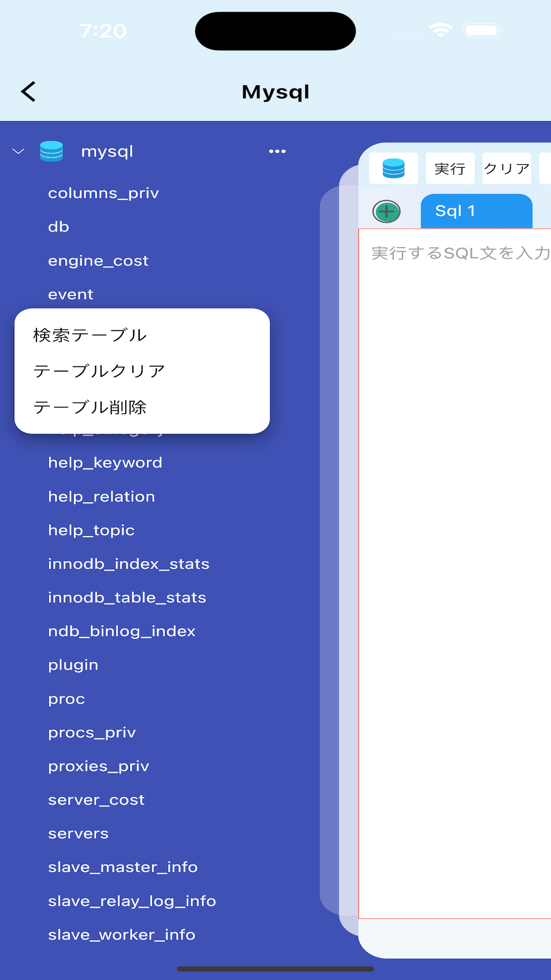Open the help_relation table
Image resolution: width=551 pixels, height=980 pixels.
click(102, 496)
